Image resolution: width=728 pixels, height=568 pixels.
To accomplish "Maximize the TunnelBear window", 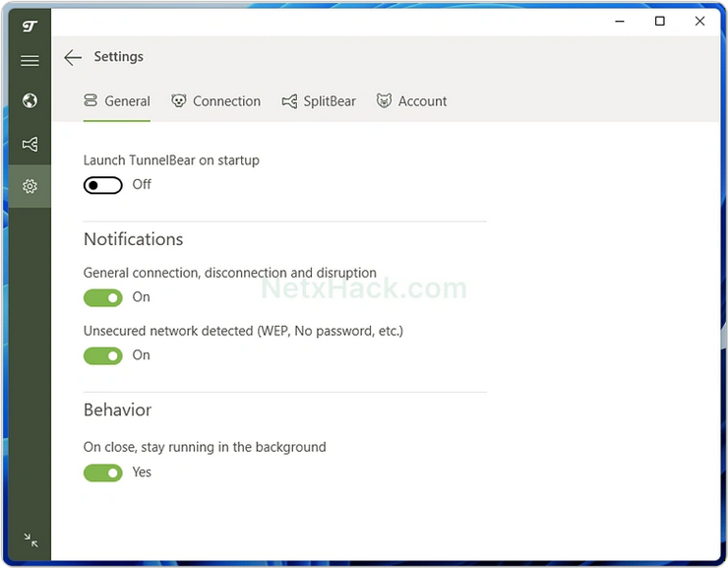I will 660,21.
